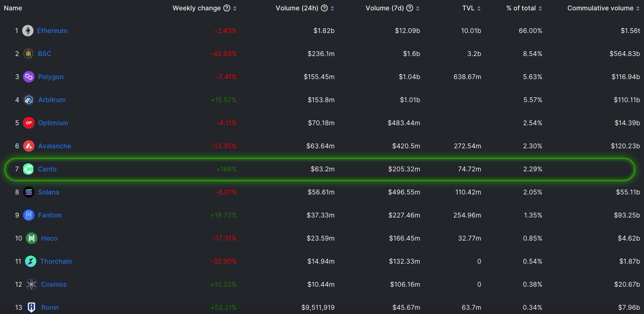Click the Solana chain logo icon
644x314 pixels.
pyautogui.click(x=28, y=192)
